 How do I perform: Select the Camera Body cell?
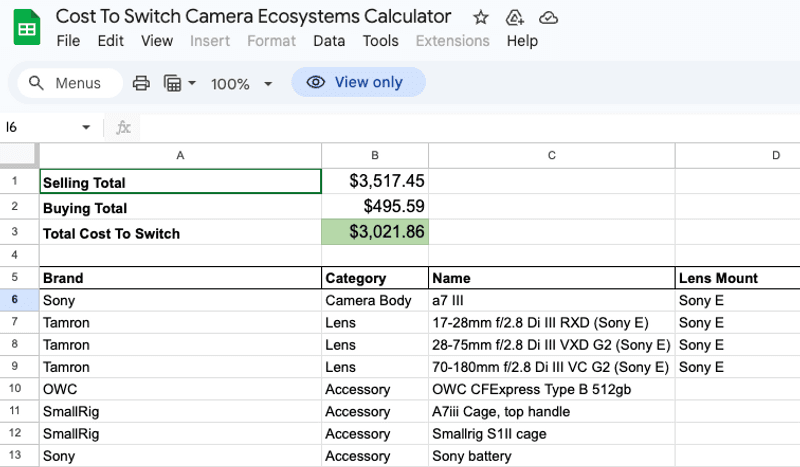point(375,300)
